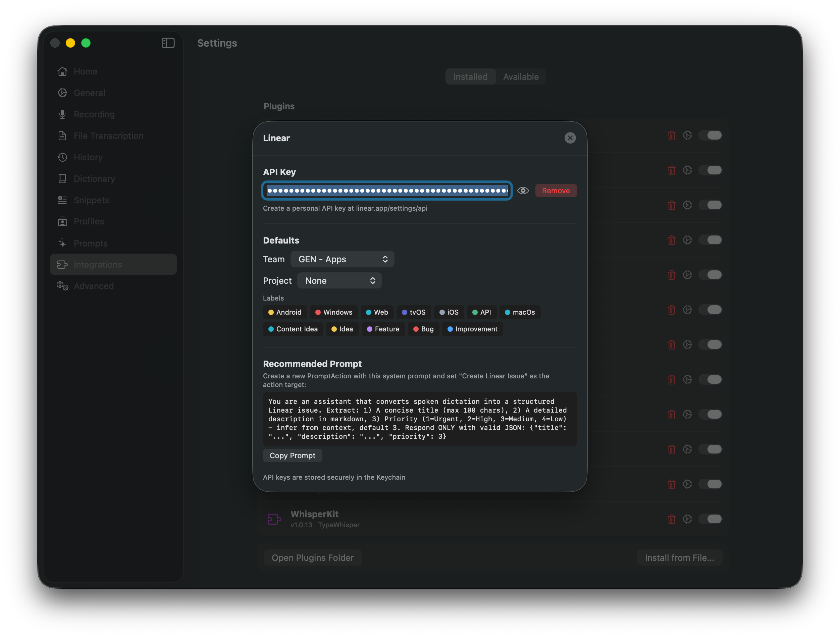Open WhisperKit plugin settings gear
The width and height of the screenshot is (840, 638).
687,519
